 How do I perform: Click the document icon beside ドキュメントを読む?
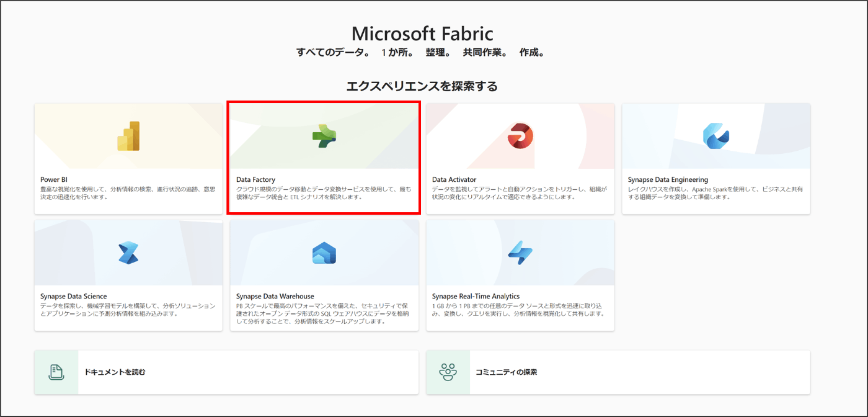pos(56,372)
